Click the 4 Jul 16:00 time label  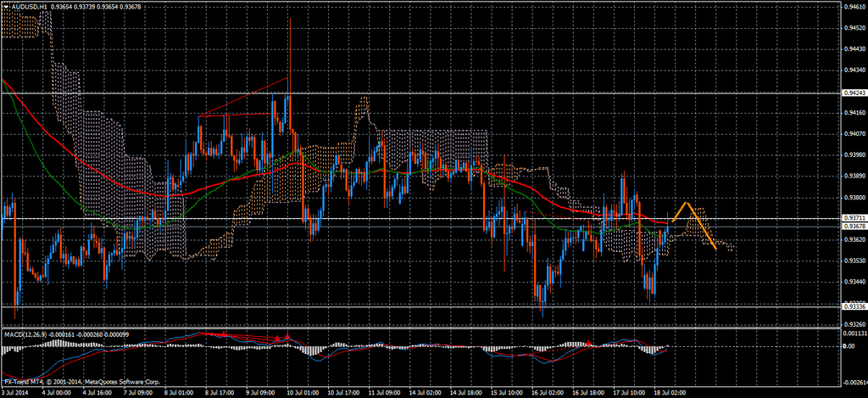(97, 393)
